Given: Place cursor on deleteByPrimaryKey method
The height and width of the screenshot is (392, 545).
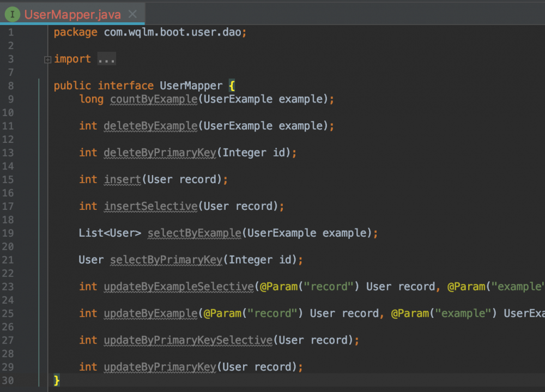Looking at the screenshot, I should coord(160,153).
